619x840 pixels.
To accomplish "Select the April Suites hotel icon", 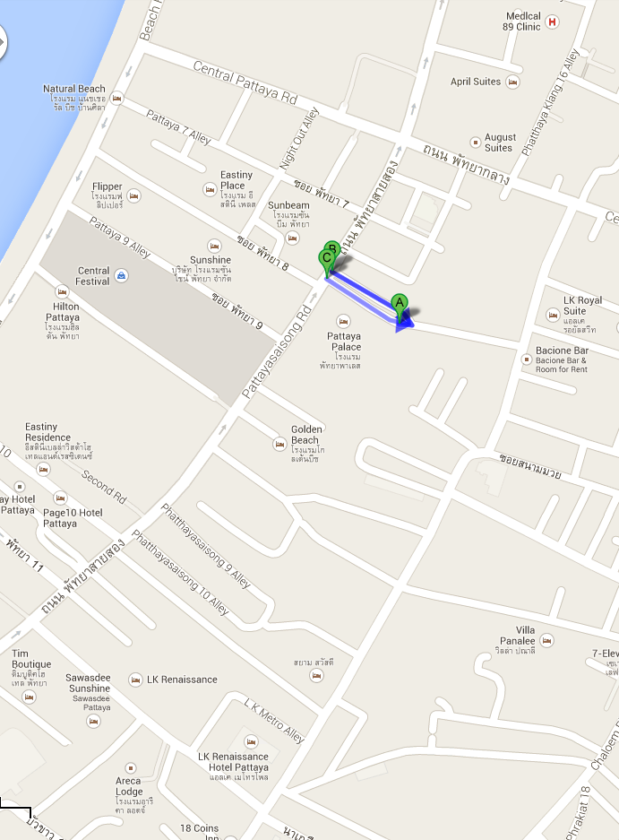I will (512, 82).
